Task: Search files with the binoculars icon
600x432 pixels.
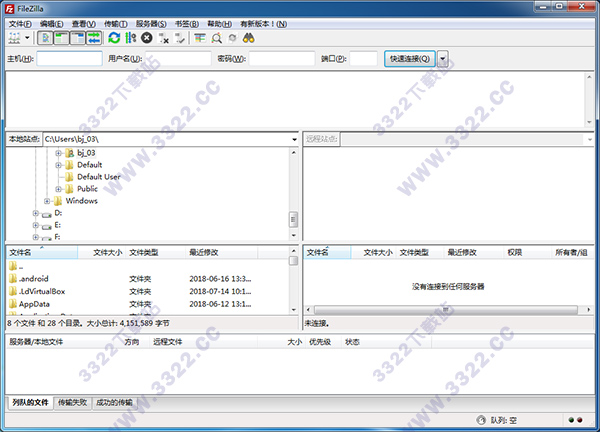Action: pyautogui.click(x=249, y=38)
